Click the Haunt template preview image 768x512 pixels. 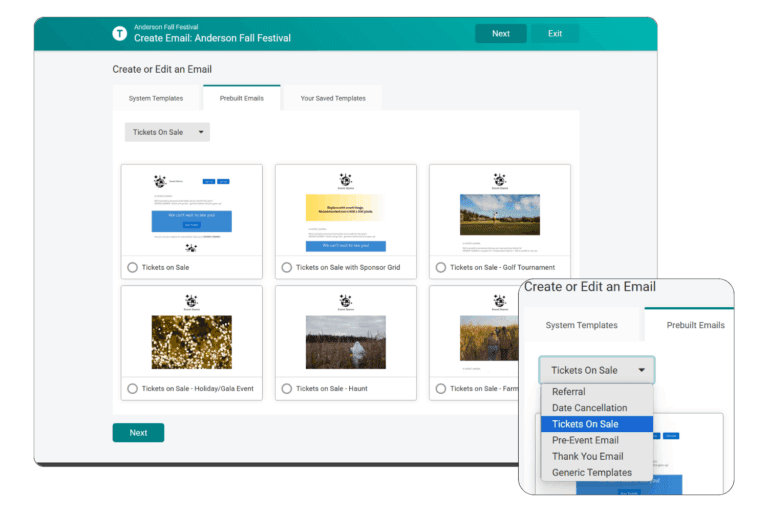[x=345, y=342]
